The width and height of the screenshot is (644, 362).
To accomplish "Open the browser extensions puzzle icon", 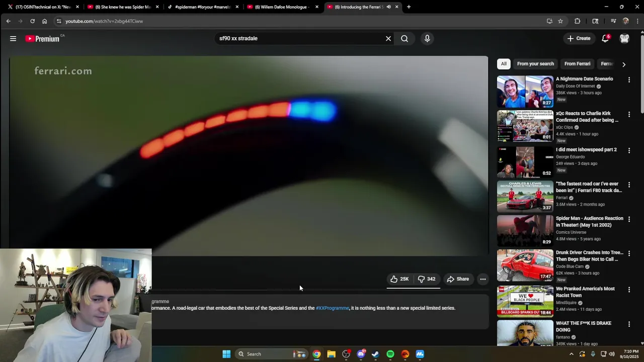I will click(577, 21).
